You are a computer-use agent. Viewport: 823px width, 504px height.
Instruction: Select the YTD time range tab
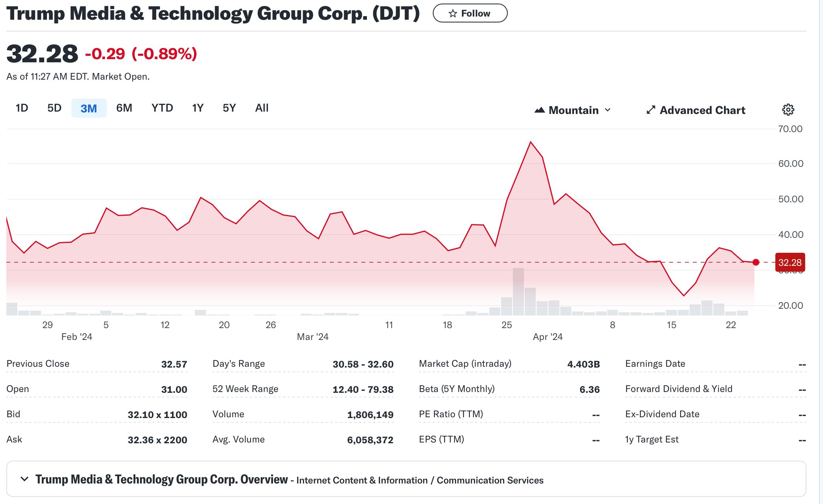coord(162,108)
